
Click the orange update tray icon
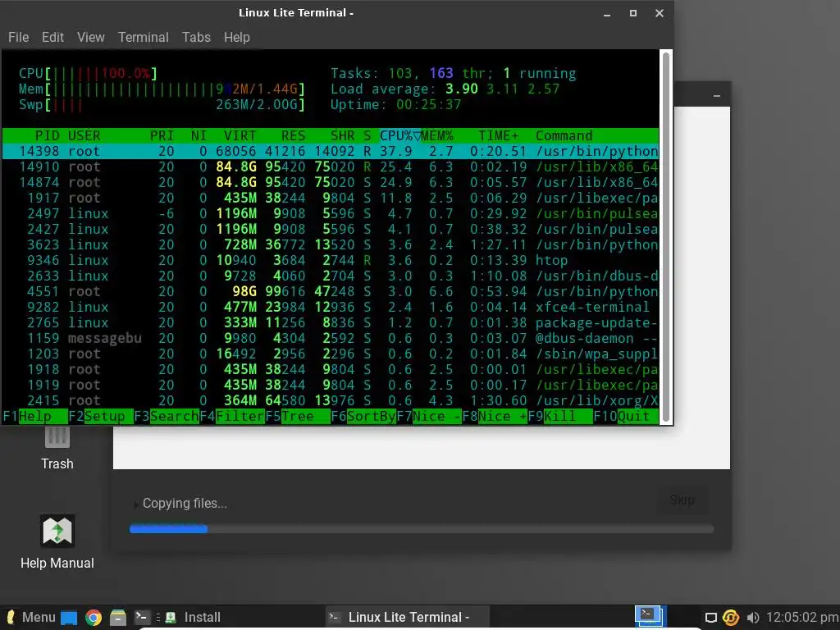pos(731,618)
